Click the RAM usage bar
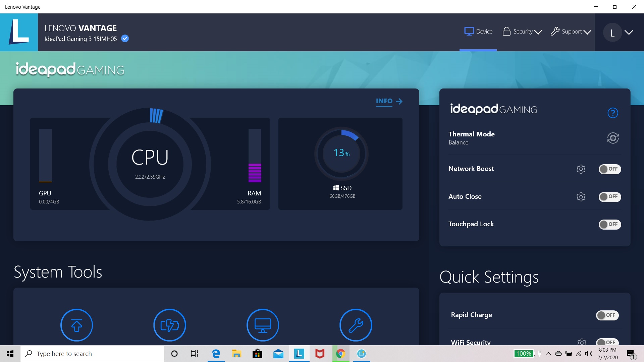This screenshot has width=644, height=362. (x=255, y=156)
